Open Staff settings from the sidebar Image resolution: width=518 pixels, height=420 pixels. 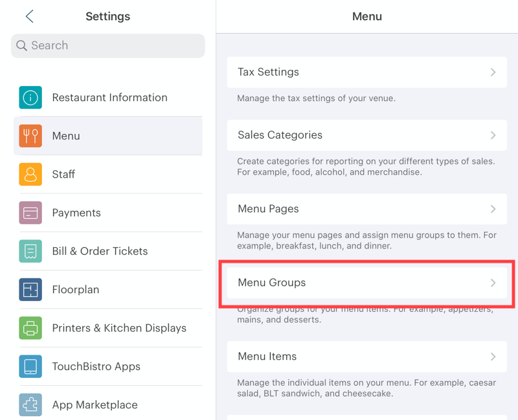(x=107, y=174)
